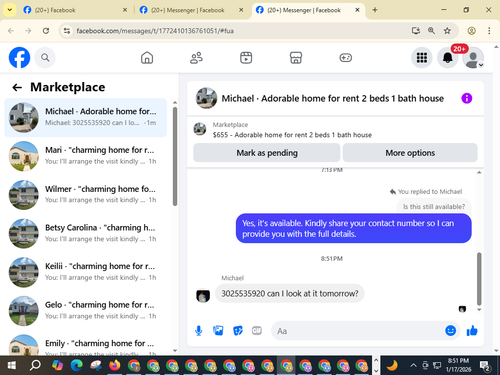Screen dimensions: 500x375
Task: Click blue 'Yes, it's available' message bubble
Action: pyautogui.click(x=354, y=228)
